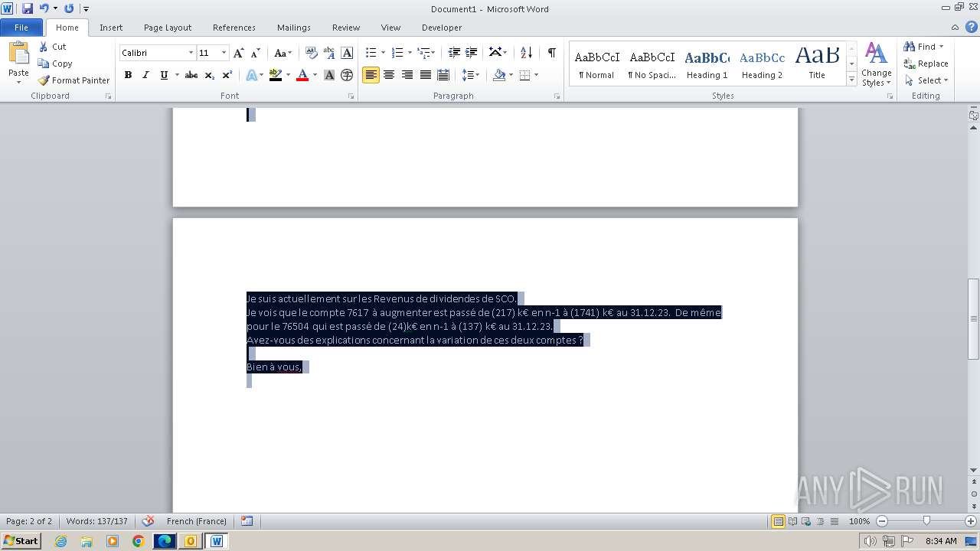The height and width of the screenshot is (551, 980).
Task: Open Word Help
Action: 971,27
